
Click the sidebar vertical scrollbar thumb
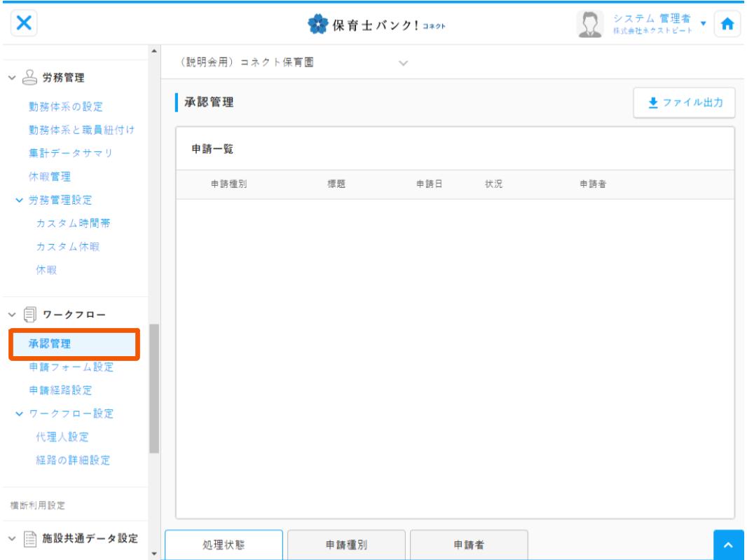154,389
